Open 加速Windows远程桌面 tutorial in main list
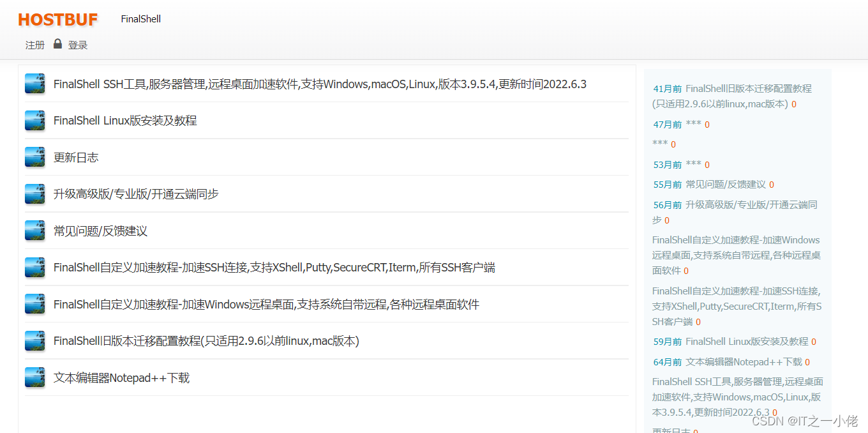868x433 pixels. pyautogui.click(x=266, y=304)
